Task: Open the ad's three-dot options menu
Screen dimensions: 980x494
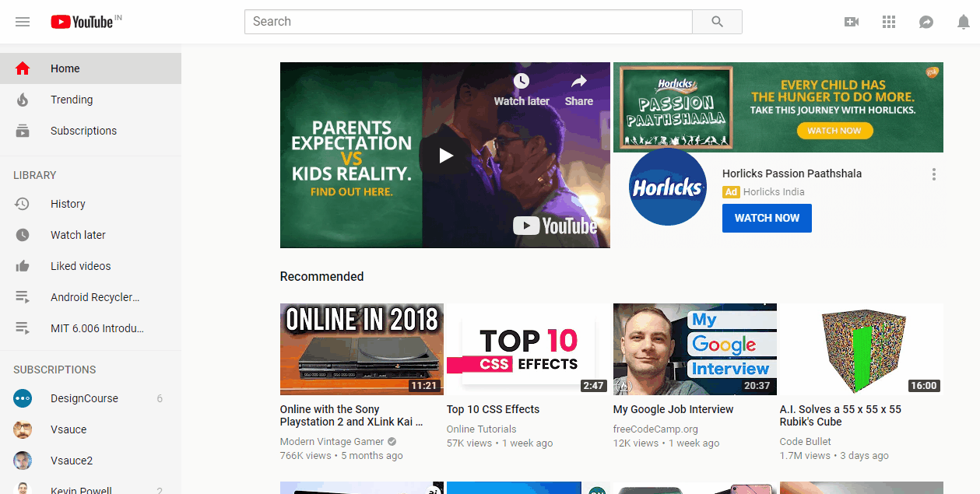Action: coord(934,174)
